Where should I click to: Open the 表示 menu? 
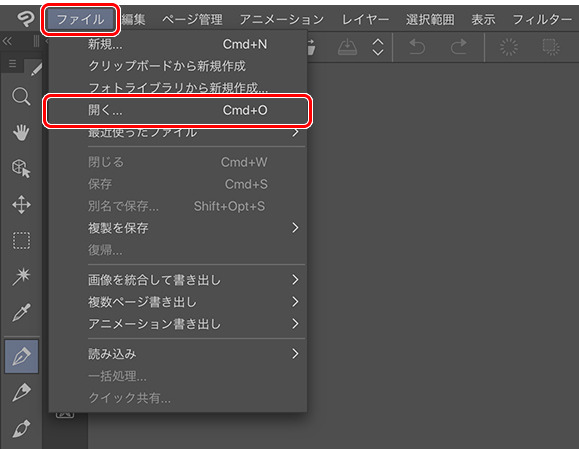click(x=483, y=19)
